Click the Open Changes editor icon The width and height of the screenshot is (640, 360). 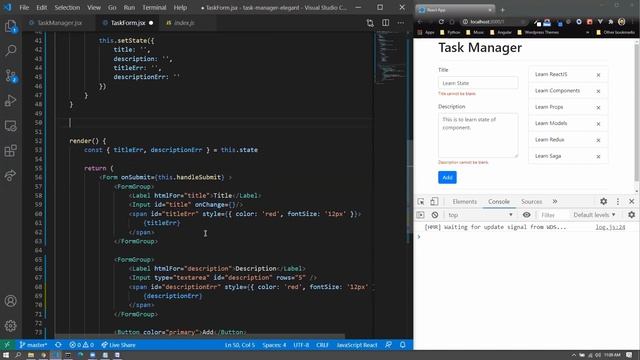(370, 23)
